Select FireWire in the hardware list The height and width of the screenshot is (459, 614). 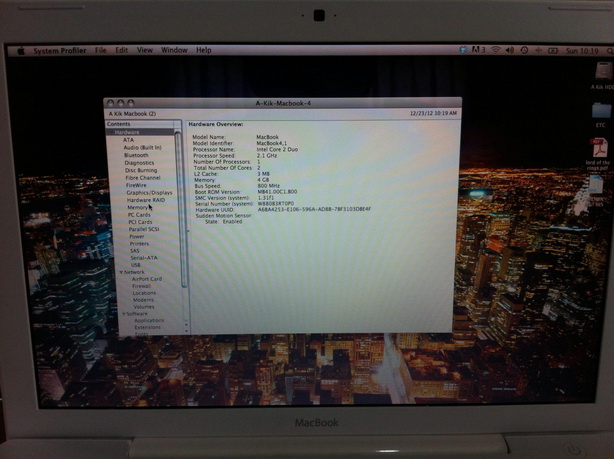point(136,185)
